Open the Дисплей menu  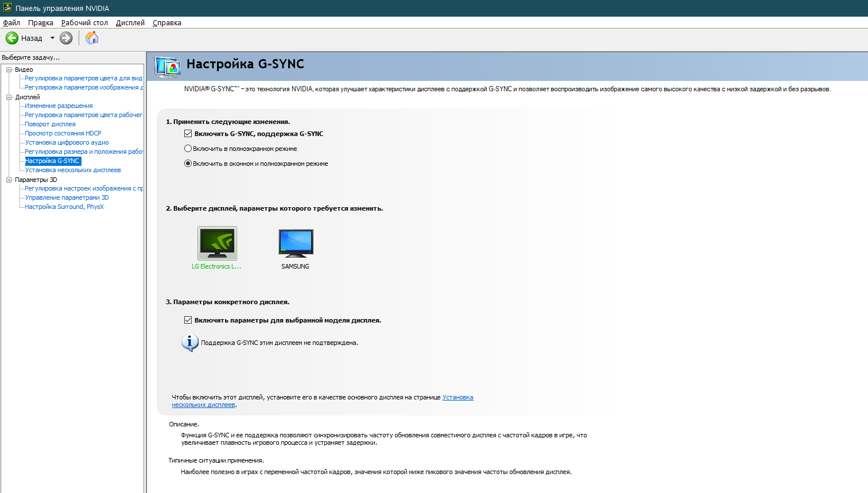tap(130, 23)
